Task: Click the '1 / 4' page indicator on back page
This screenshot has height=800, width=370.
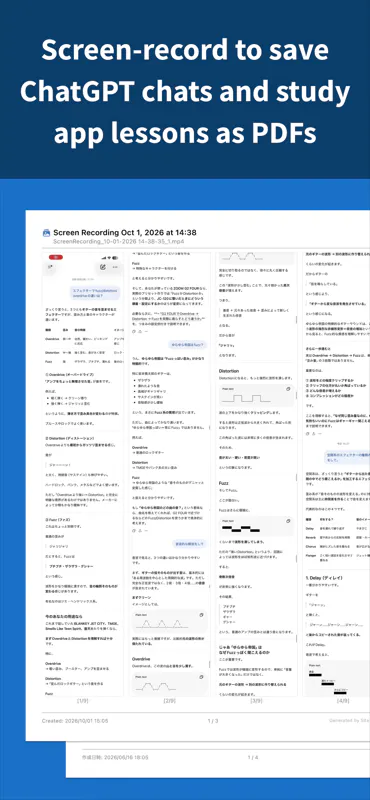Action: (x=253, y=758)
